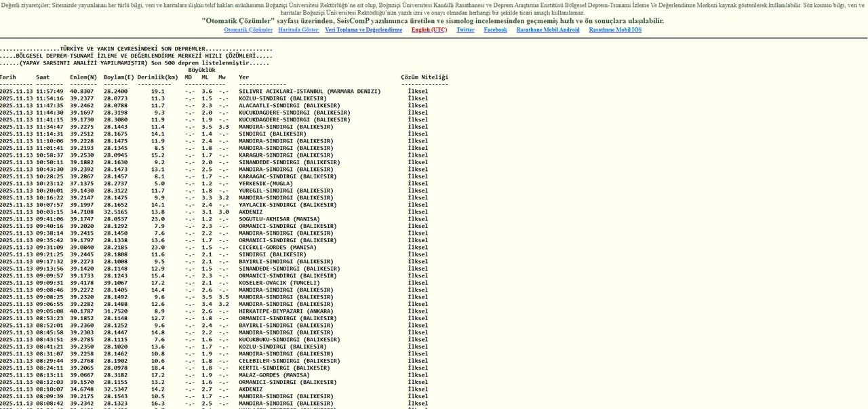
Task: Switch to English (UTC) version
Action: [x=429, y=30]
